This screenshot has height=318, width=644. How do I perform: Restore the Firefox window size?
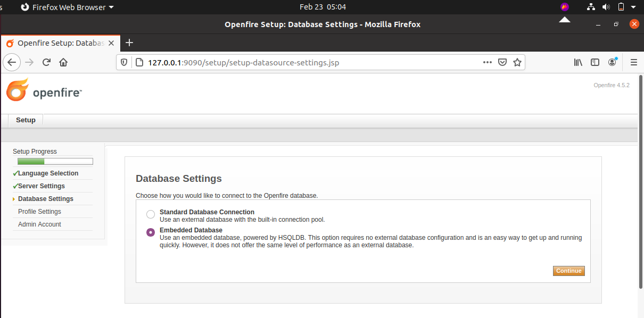click(616, 24)
